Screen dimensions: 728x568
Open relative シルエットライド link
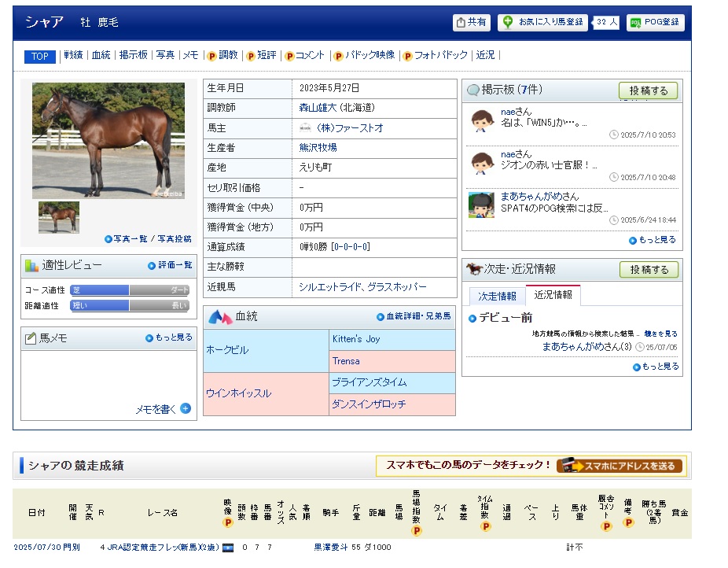point(329,287)
